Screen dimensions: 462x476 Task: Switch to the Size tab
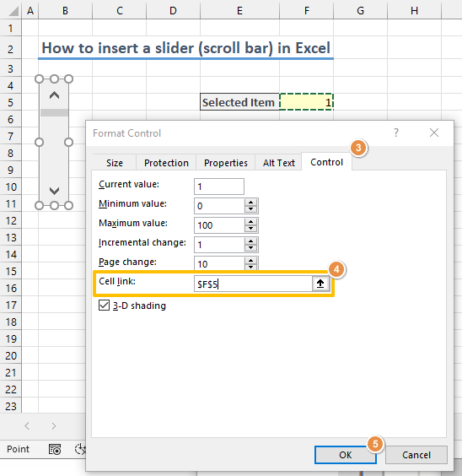[x=115, y=163]
